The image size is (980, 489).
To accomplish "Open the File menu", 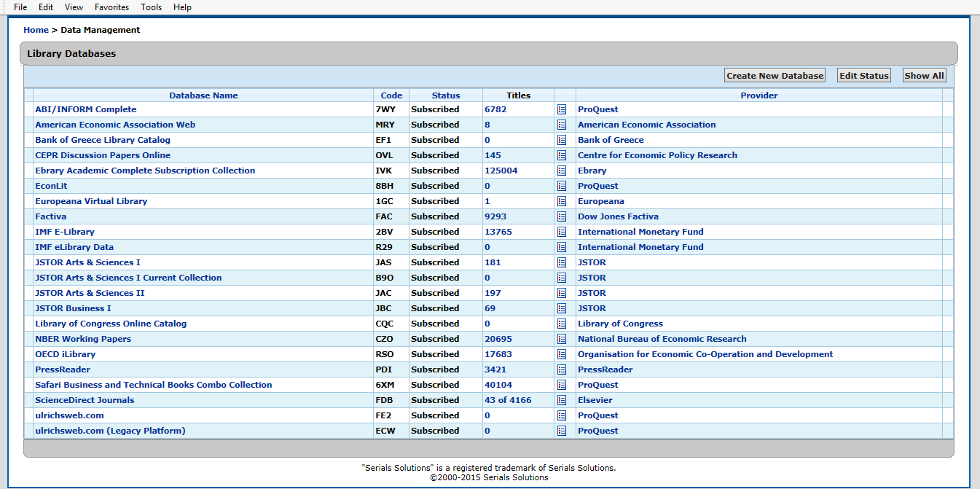I will 20,7.
